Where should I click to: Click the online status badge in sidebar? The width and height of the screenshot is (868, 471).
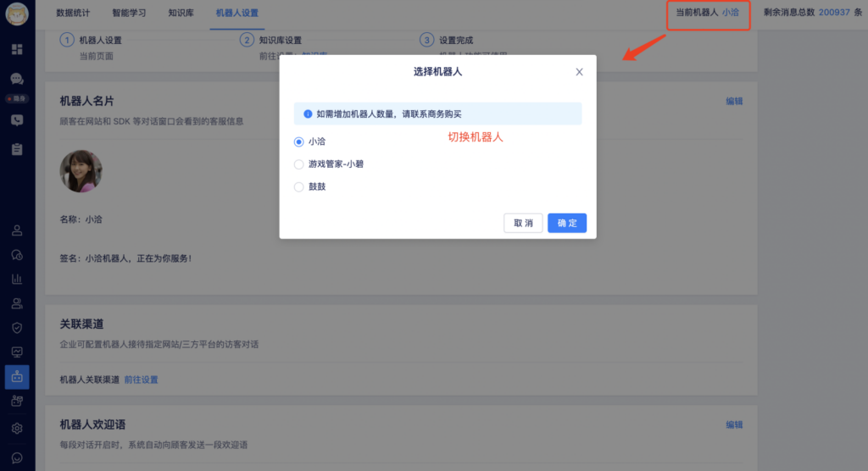click(17, 98)
